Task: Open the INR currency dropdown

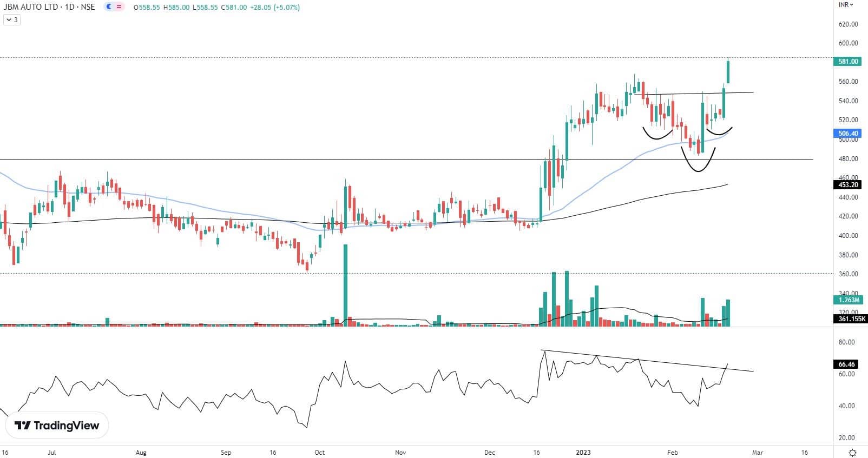Action: (846, 4)
